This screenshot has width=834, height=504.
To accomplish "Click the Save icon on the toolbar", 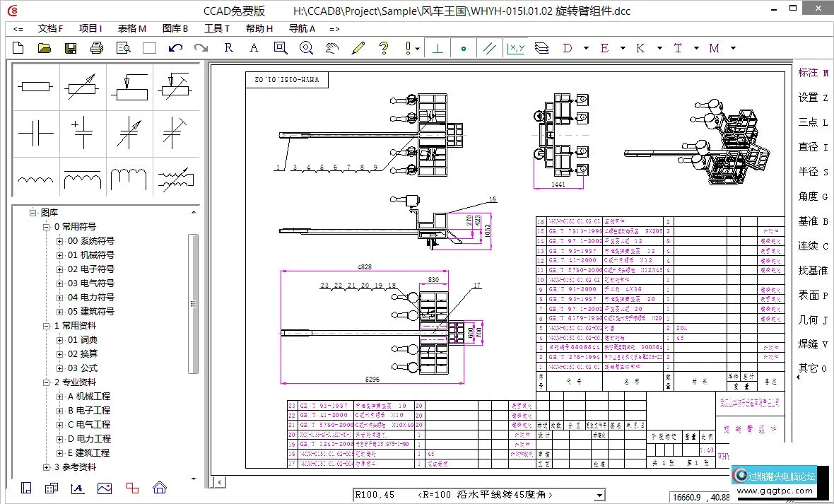I will pyautogui.click(x=69, y=47).
